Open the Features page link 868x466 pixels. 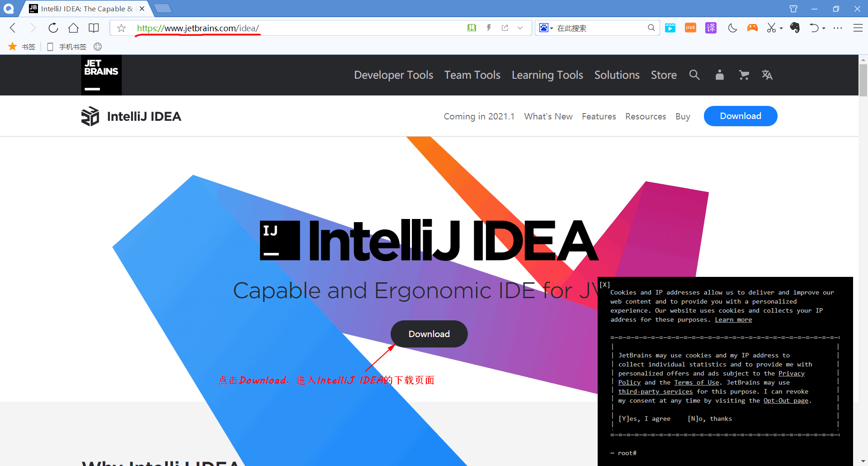tap(599, 116)
